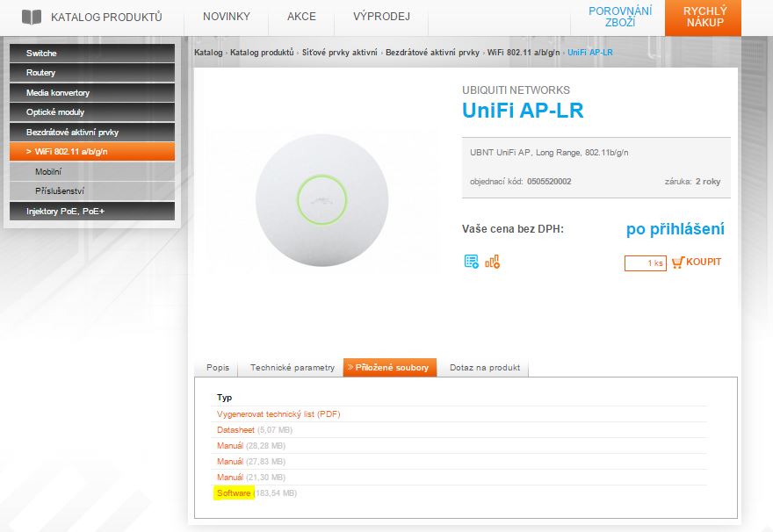Open the Akce menu item
773x532 pixels.
pos(301,17)
